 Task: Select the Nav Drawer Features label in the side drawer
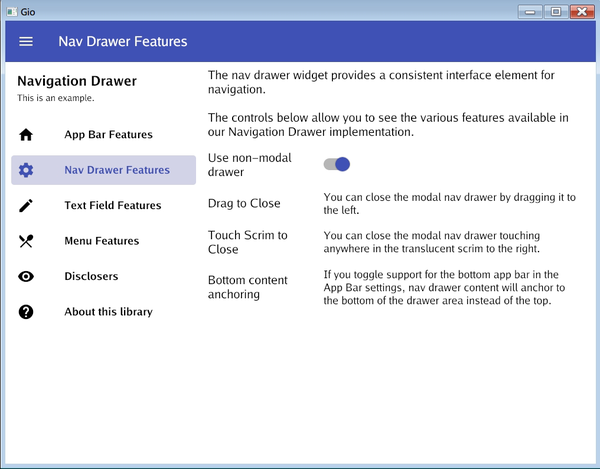coord(116,170)
